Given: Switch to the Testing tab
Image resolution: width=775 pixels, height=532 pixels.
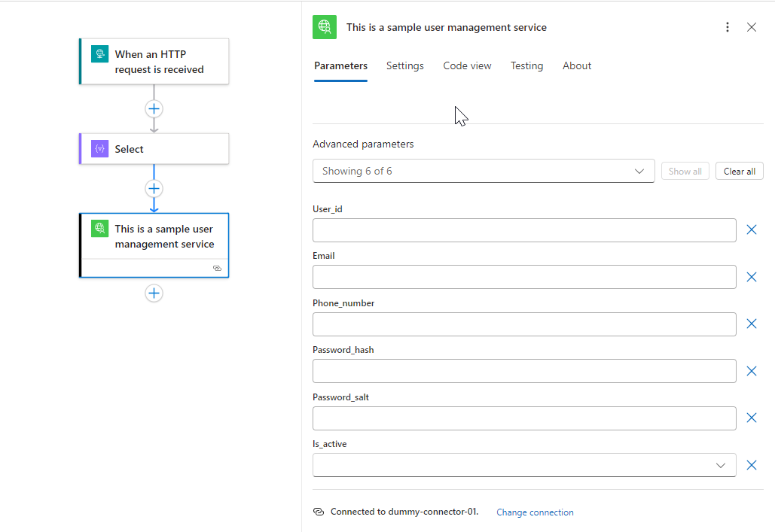Looking at the screenshot, I should (x=526, y=66).
